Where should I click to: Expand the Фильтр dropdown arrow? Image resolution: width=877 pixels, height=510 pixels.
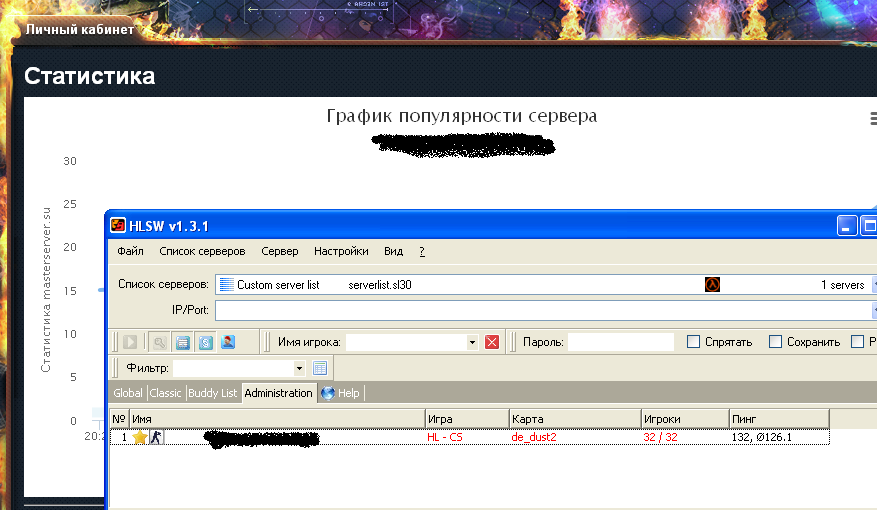click(299, 368)
